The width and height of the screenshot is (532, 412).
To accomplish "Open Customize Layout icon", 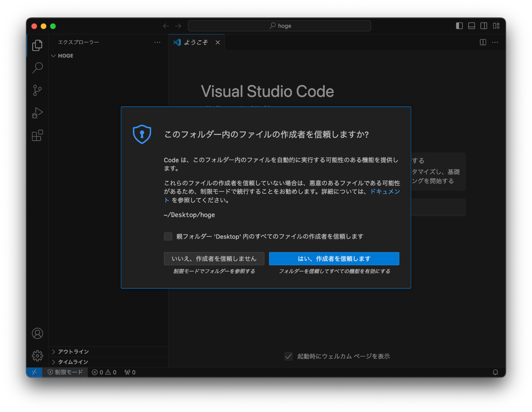I will [x=496, y=26].
